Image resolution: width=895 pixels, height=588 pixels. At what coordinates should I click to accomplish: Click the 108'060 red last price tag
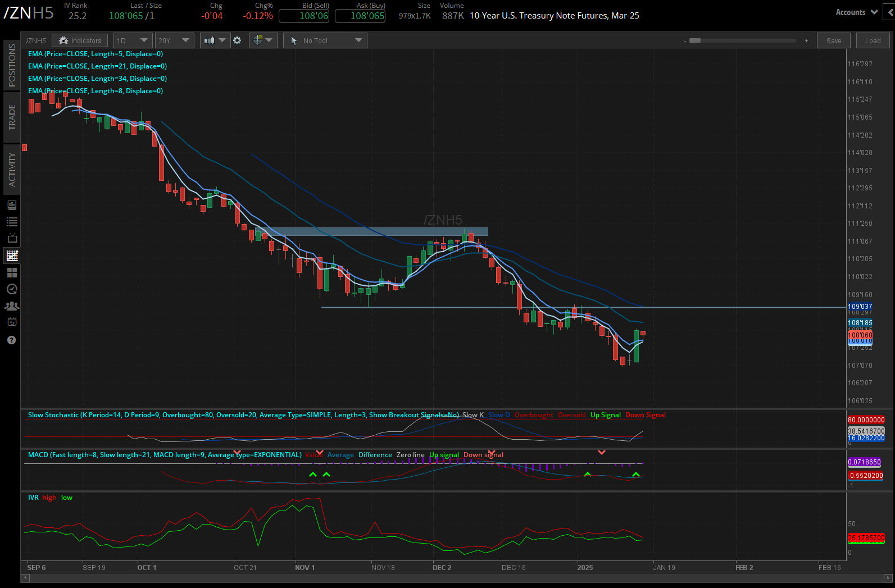[860, 335]
